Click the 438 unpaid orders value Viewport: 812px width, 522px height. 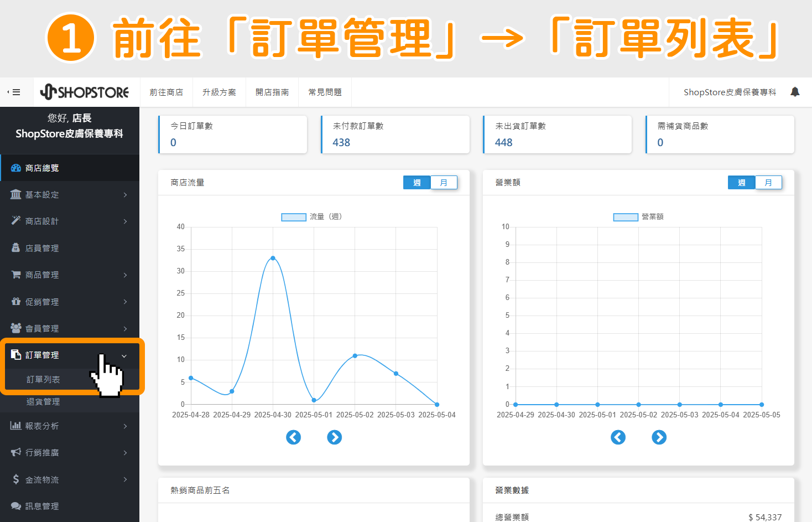[x=341, y=143]
